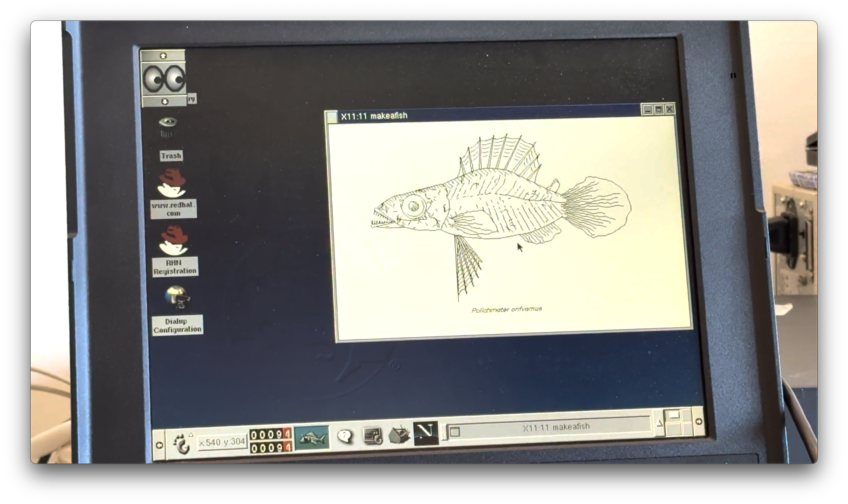Hide the panel using the left hide arrow

(160, 446)
